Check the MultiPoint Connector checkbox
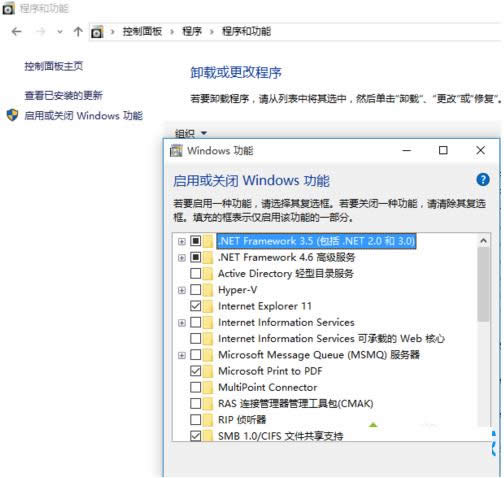The width and height of the screenshot is (504, 478). (x=195, y=387)
